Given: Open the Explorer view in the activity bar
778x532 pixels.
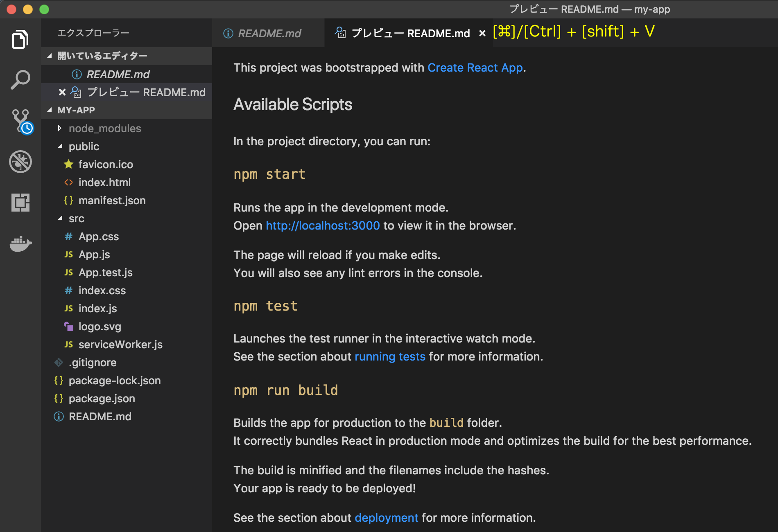Looking at the screenshot, I should [20, 39].
